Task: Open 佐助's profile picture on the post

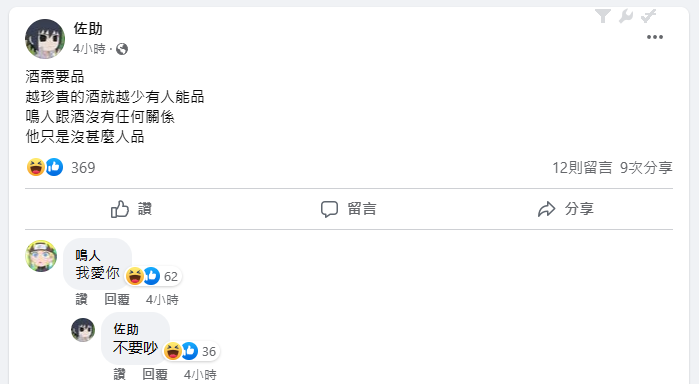Action: (x=45, y=39)
